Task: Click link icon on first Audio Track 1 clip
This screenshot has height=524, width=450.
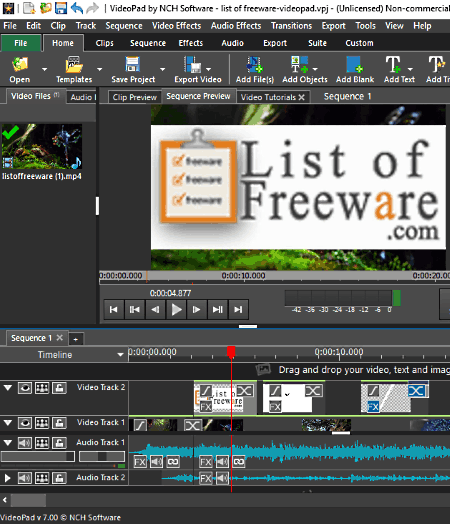Action: [x=173, y=462]
